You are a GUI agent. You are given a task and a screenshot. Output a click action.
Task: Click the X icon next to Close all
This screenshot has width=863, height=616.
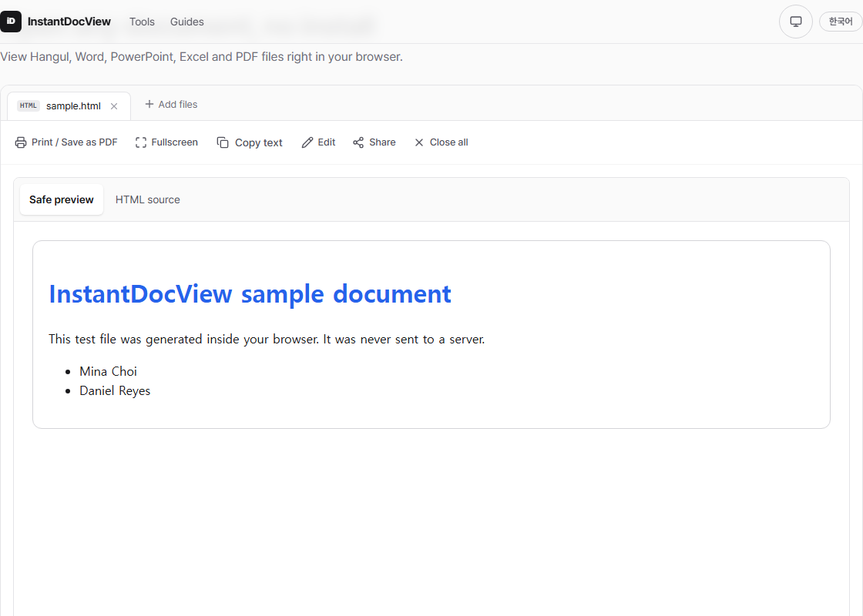419,142
